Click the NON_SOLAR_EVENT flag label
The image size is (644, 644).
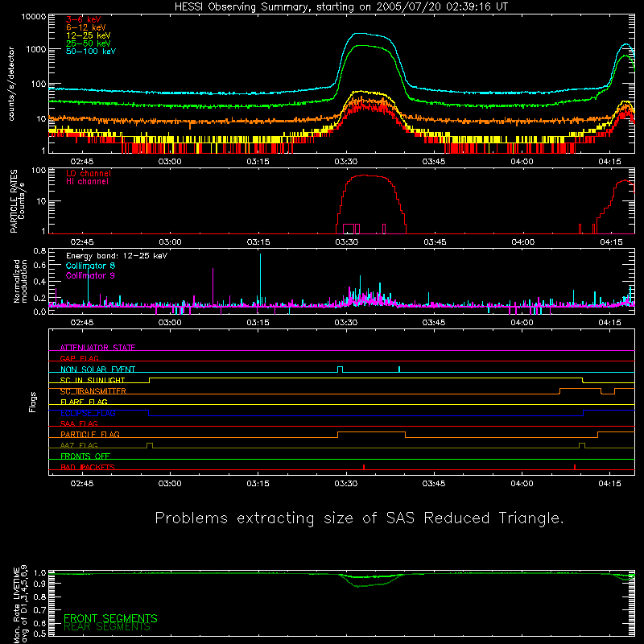[97, 369]
